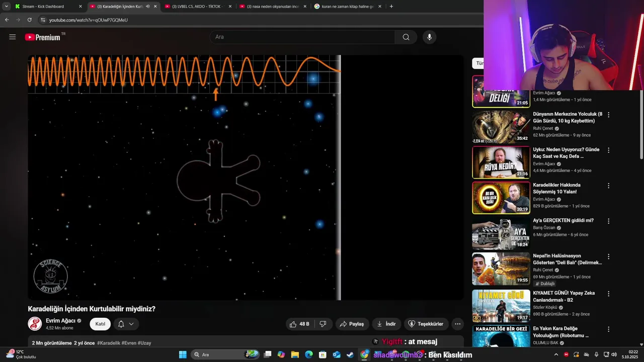Open options menu for KIYAMET GÜNÜ video

(x=608, y=294)
